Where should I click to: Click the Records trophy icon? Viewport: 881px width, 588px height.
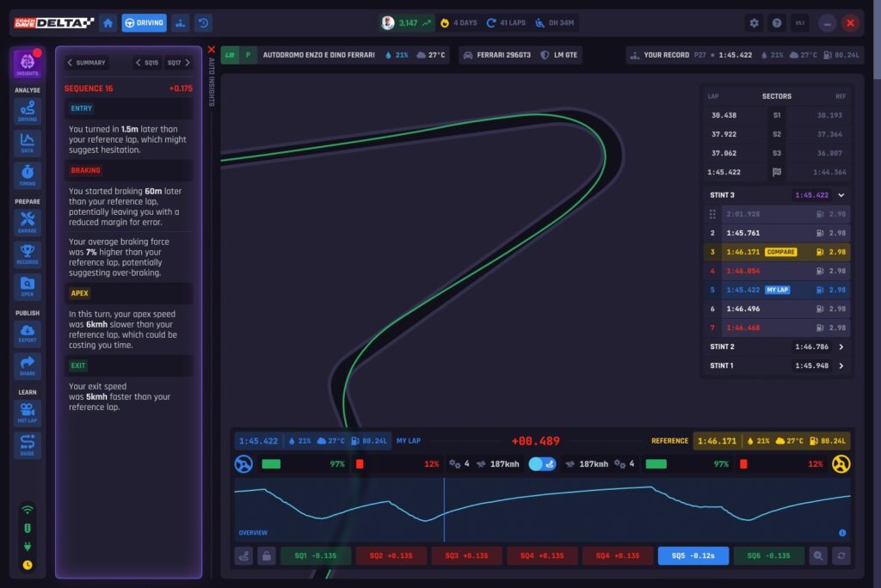click(28, 254)
